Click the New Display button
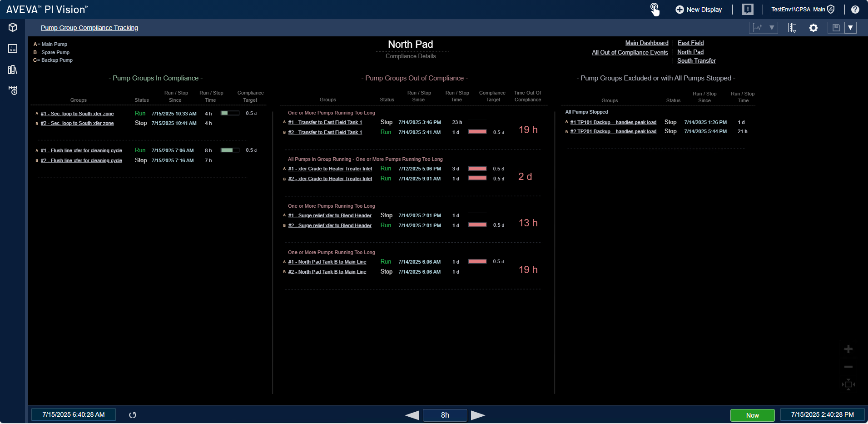This screenshot has height=424, width=868. 699,10
